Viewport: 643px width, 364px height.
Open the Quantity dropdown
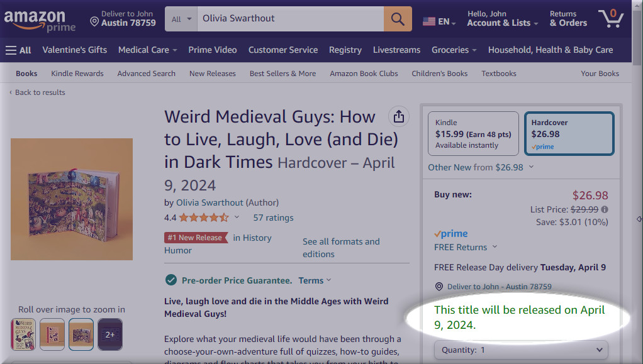click(x=521, y=350)
